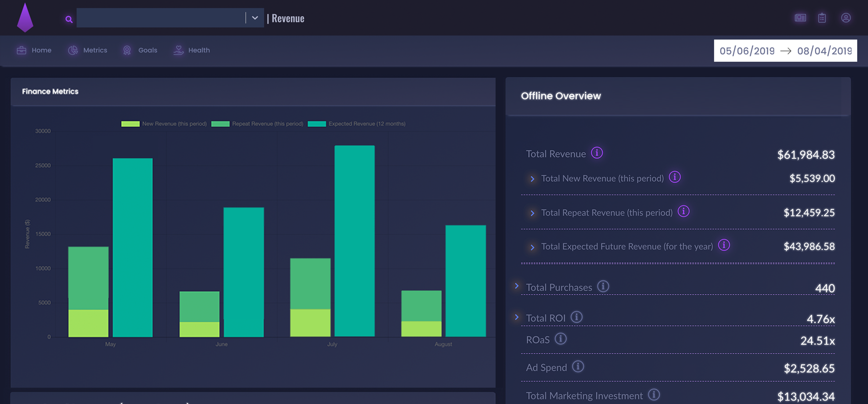The height and width of the screenshot is (404, 868).
Task: Click the $5,539.00 value
Action: point(812,178)
